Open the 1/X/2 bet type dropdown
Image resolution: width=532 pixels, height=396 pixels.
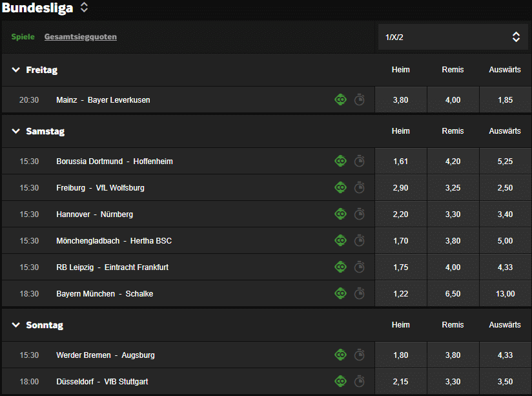click(453, 37)
